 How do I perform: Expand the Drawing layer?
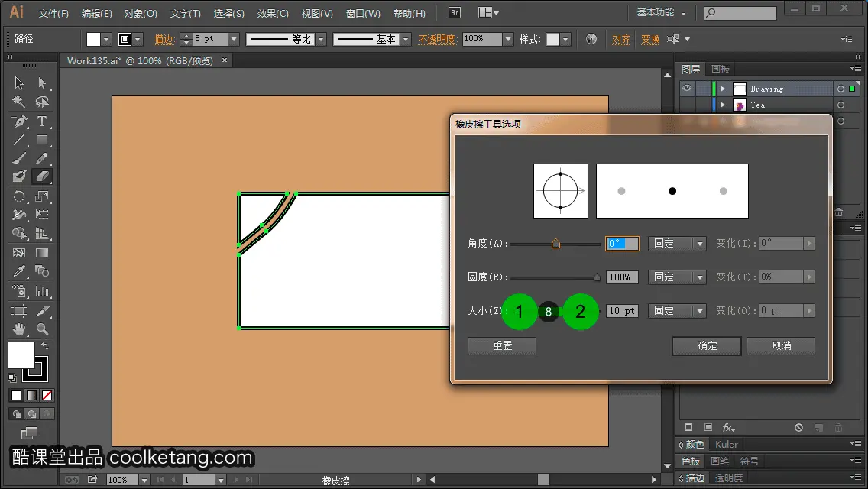(722, 89)
